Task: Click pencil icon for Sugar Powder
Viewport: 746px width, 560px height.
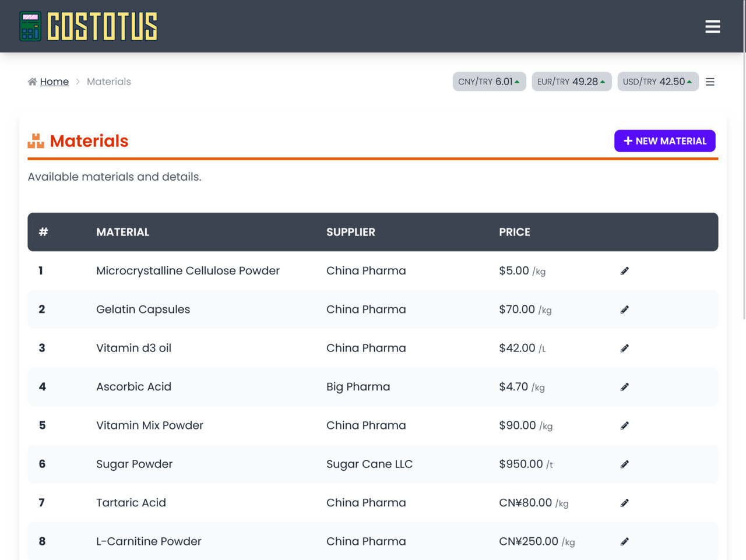Action: pyautogui.click(x=624, y=464)
